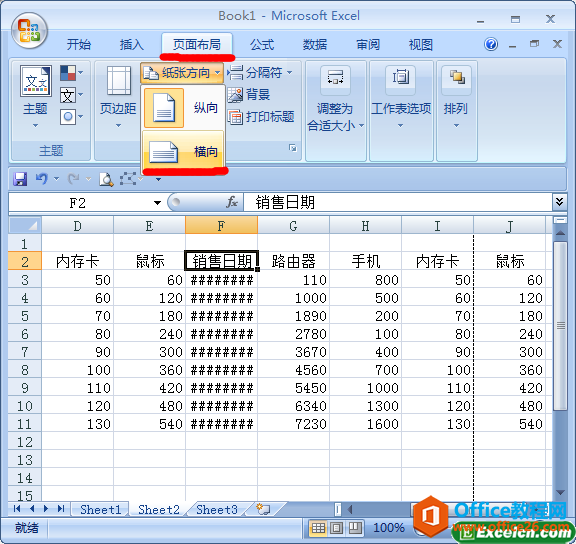Go to next sheet navigation arrow
Viewport: 576px width, 544px height.
[46, 508]
